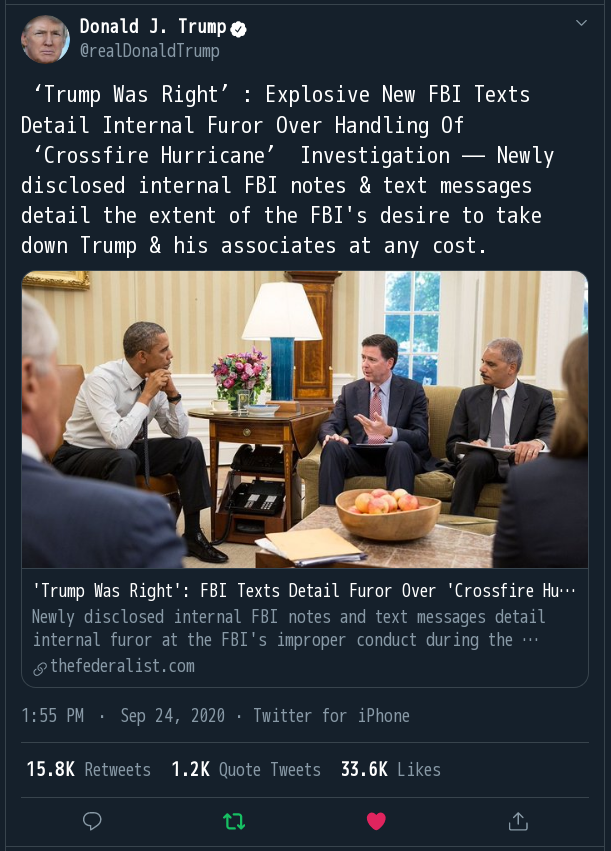Click the tweet body text
The width and height of the screenshot is (611, 851).
point(288,170)
